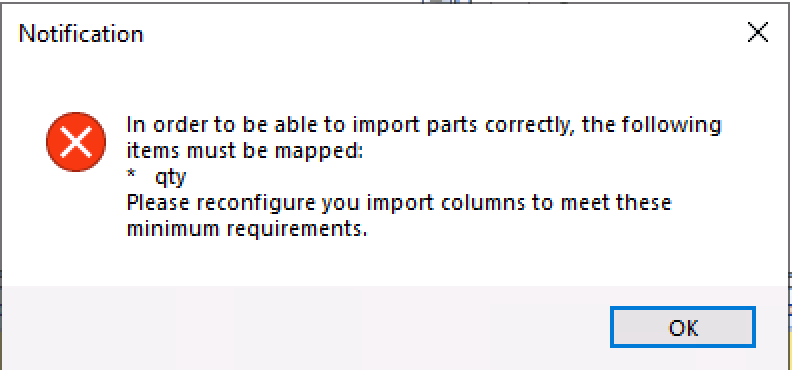Close the Notification dialog with the X
792x370 pixels.
point(758,33)
